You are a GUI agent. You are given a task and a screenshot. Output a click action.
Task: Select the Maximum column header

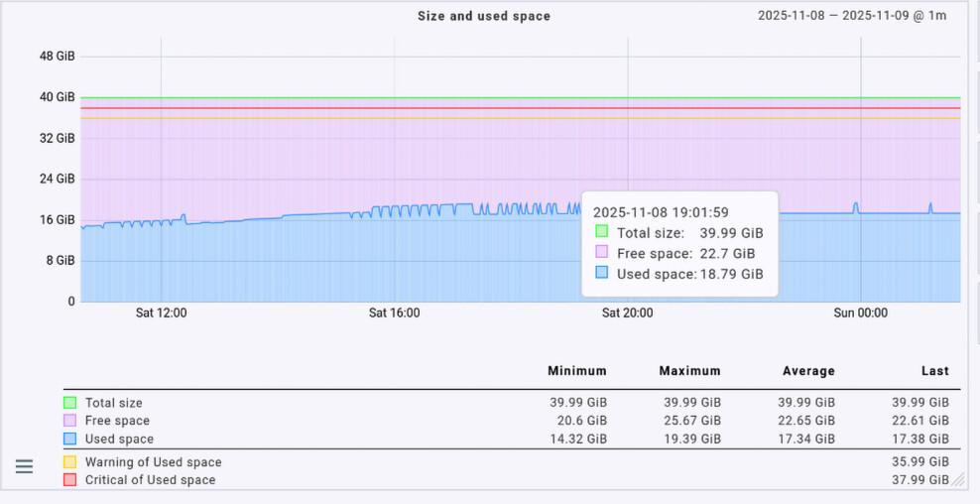[x=689, y=371]
